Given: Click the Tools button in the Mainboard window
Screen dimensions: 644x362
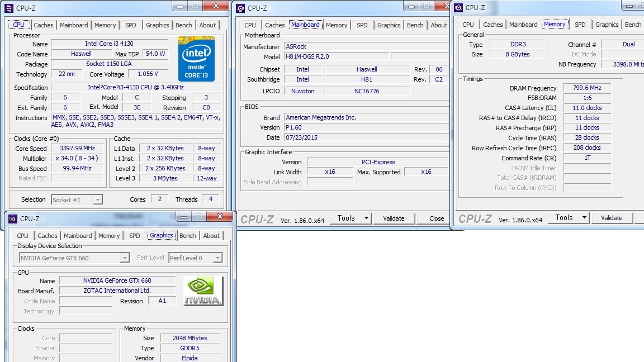Looking at the screenshot, I should point(346,218).
